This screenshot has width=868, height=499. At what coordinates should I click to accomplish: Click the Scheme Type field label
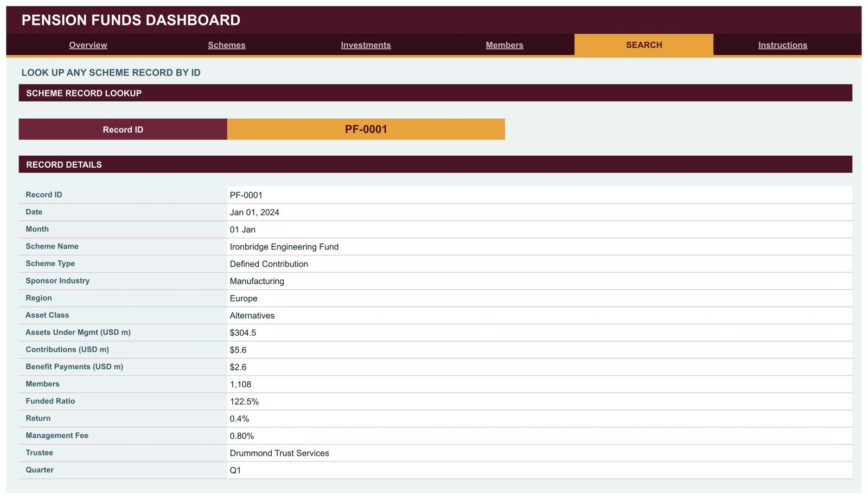click(x=50, y=264)
